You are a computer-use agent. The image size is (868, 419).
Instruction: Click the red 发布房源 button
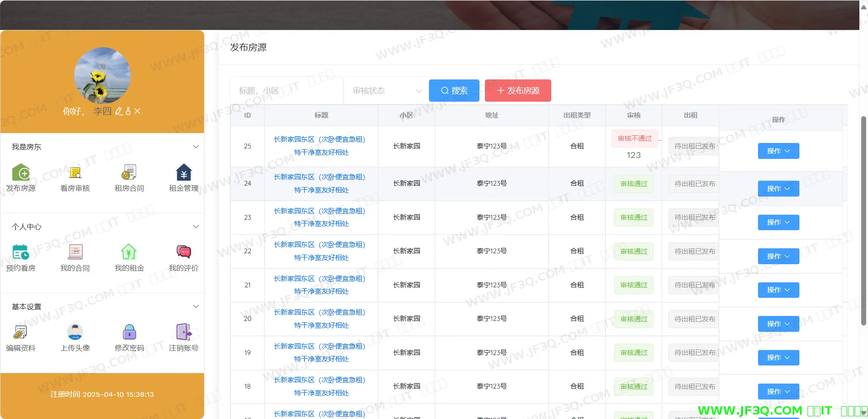click(518, 91)
